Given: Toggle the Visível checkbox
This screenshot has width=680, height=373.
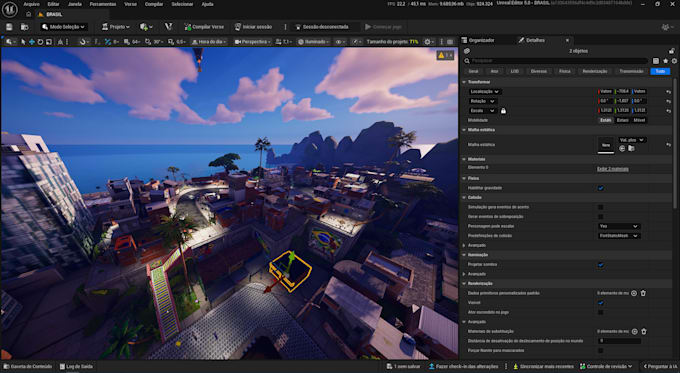Looking at the screenshot, I should 601,303.
